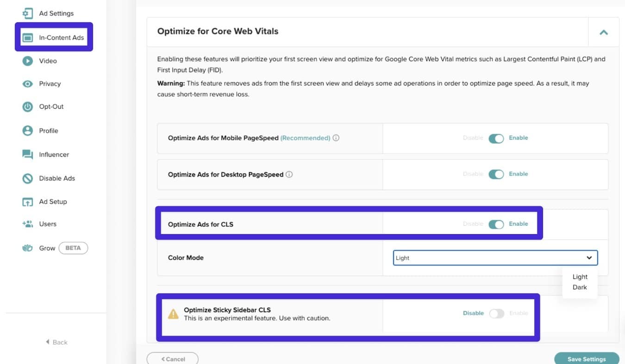Click the Mobile PageSpeed info tooltip icon
This screenshot has height=364, width=625.
click(x=336, y=138)
